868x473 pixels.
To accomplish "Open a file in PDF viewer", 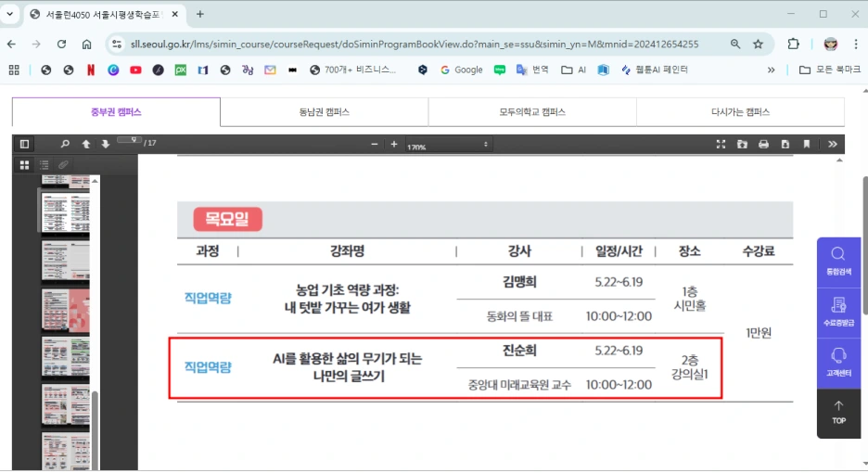I will (x=742, y=144).
